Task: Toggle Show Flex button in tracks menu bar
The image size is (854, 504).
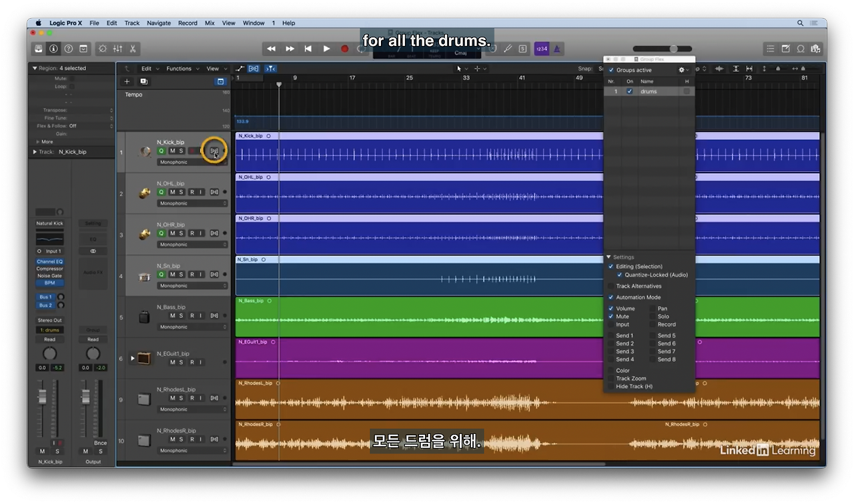Action: coord(254,69)
